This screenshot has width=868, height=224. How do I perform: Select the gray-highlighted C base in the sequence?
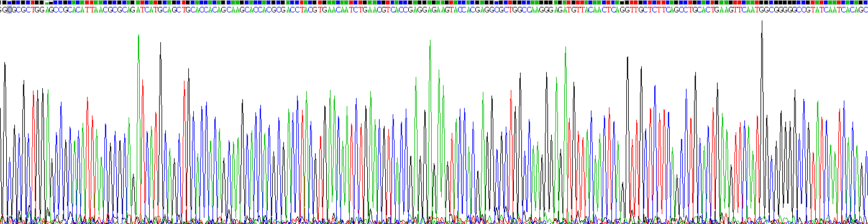[x=9, y=9]
